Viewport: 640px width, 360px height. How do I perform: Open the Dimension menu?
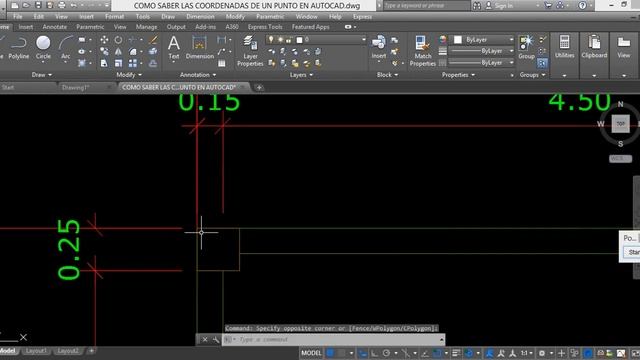point(200,17)
